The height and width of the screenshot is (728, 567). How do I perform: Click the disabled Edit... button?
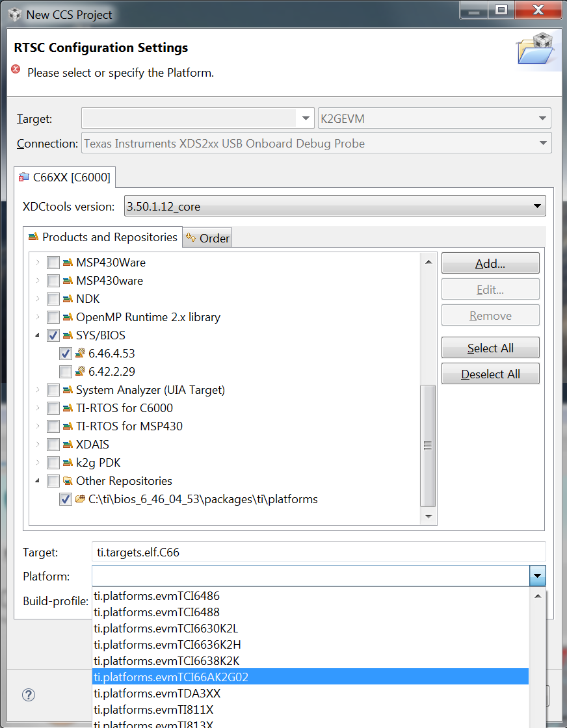coord(490,289)
